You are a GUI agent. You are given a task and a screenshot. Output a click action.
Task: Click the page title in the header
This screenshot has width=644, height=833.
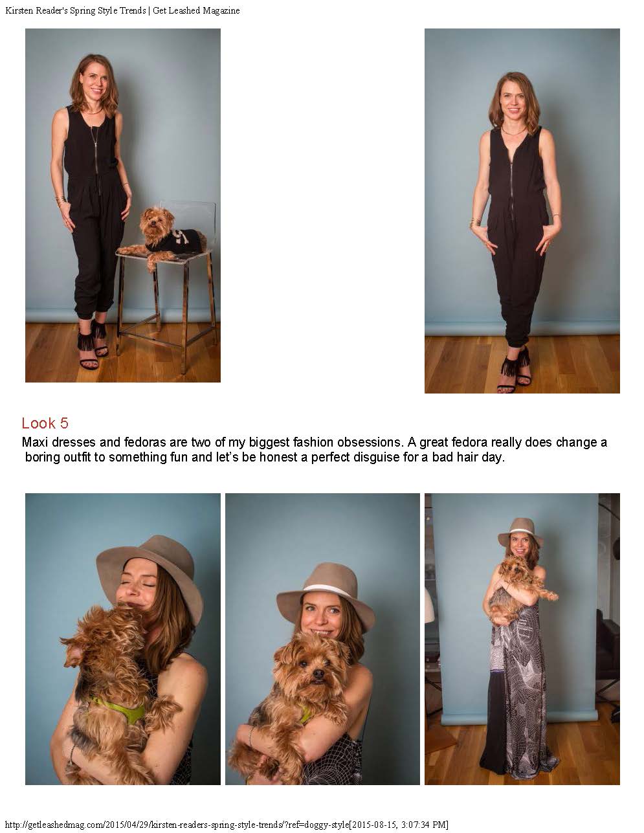(122, 10)
